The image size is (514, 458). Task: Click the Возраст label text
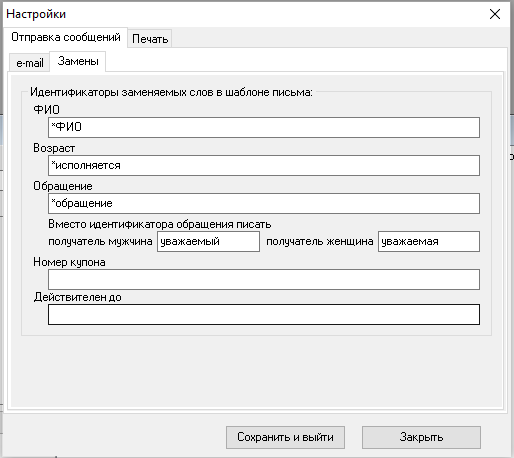click(54, 148)
